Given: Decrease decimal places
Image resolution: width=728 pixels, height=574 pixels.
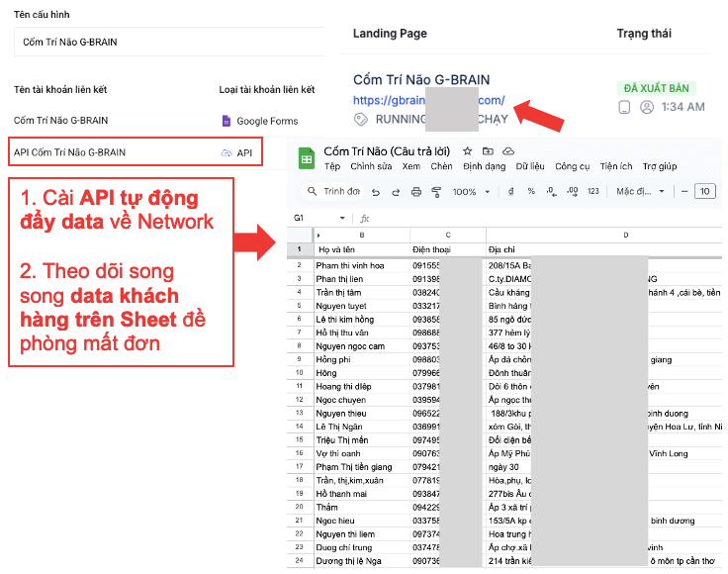Looking at the screenshot, I should pyautogui.click(x=552, y=191).
